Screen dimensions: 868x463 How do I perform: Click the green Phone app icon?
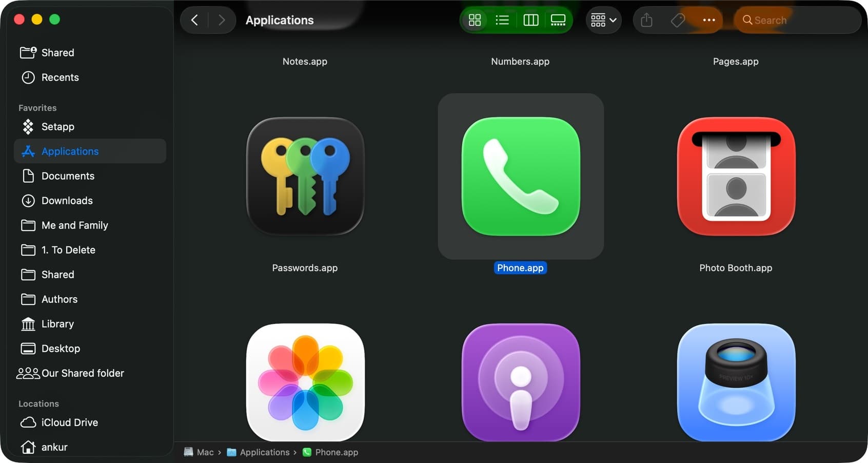click(x=521, y=176)
